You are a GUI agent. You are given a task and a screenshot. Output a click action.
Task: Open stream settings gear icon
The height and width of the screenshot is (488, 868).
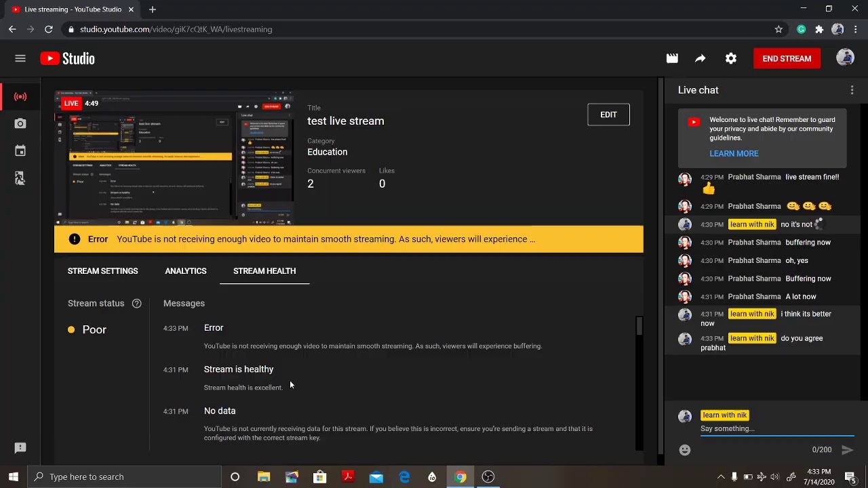(x=731, y=58)
